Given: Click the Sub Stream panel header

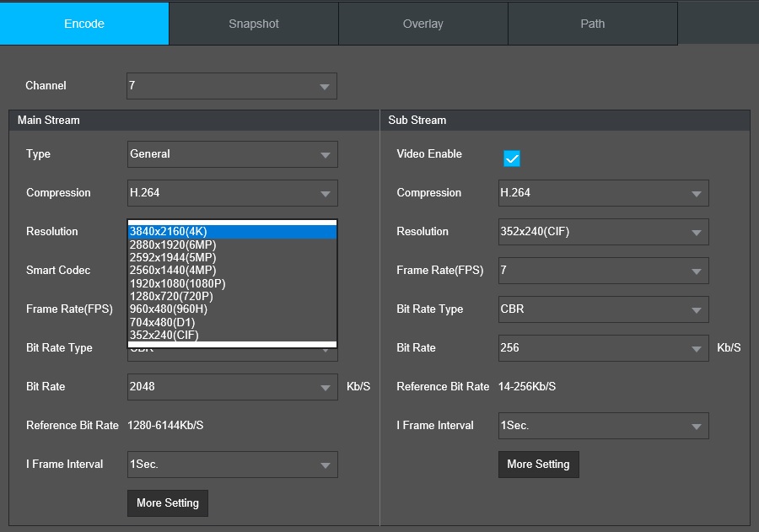Looking at the screenshot, I should 565,120.
